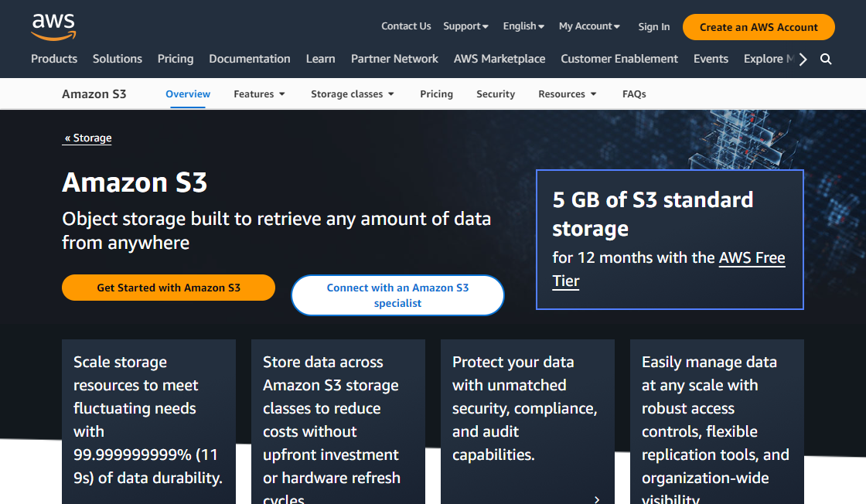This screenshot has width=866, height=504.
Task: Expand the Storage classes dropdown
Action: (352, 94)
